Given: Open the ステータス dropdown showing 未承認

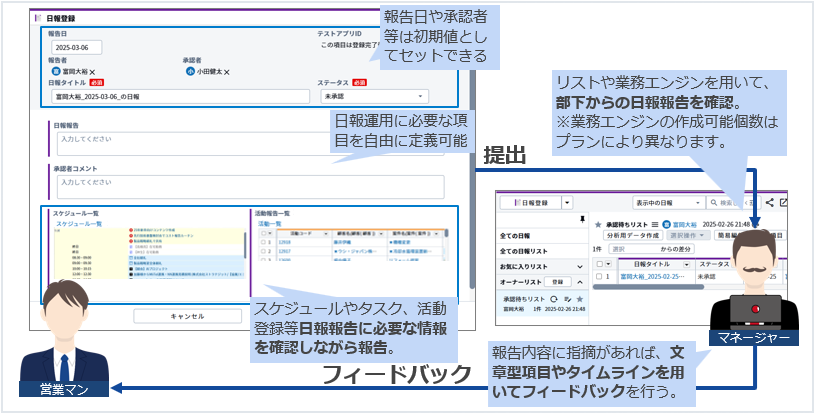Looking at the screenshot, I should (373, 97).
